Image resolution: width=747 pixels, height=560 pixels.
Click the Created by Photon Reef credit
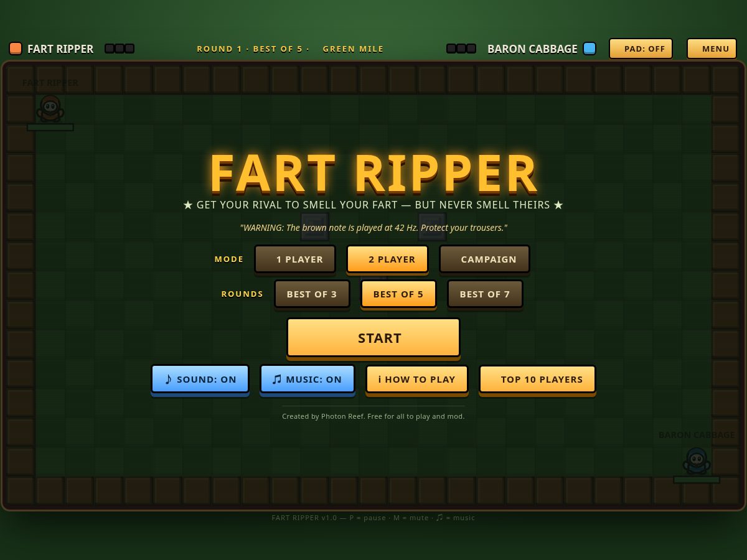point(374,416)
